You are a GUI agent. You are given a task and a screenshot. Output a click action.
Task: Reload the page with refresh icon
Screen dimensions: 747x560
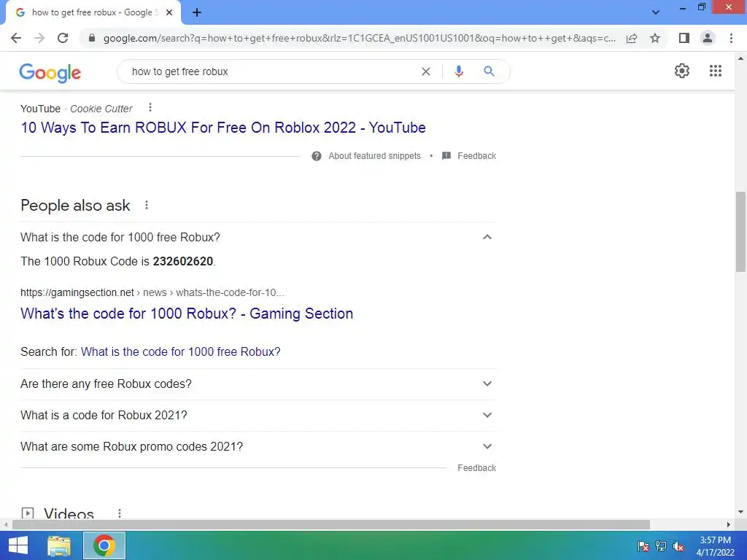(x=63, y=38)
